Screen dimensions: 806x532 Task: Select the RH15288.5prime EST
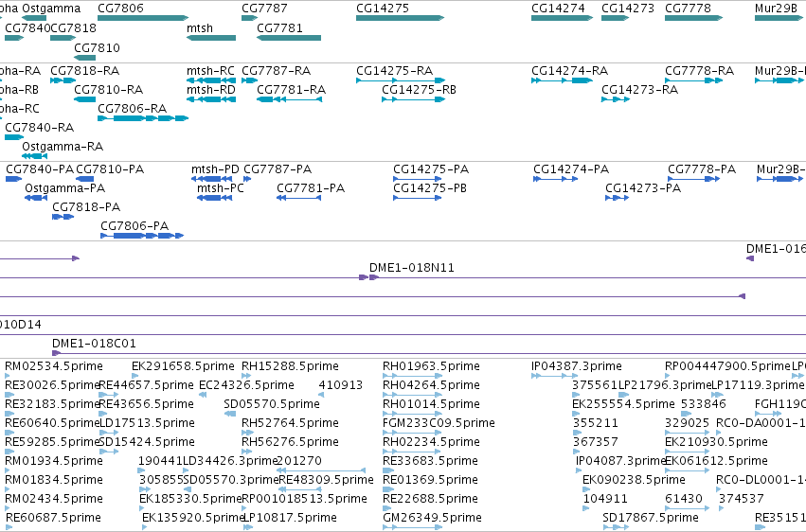coord(247,377)
